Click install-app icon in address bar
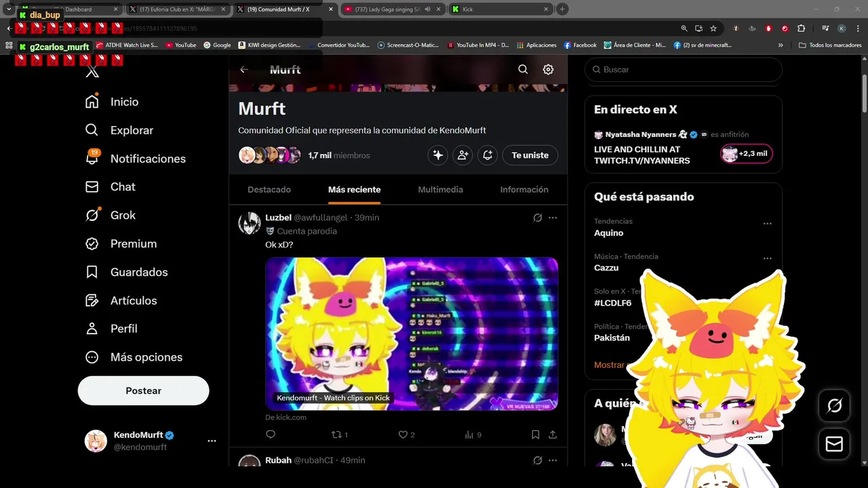Screen dimensions: 868x488 point(699,28)
